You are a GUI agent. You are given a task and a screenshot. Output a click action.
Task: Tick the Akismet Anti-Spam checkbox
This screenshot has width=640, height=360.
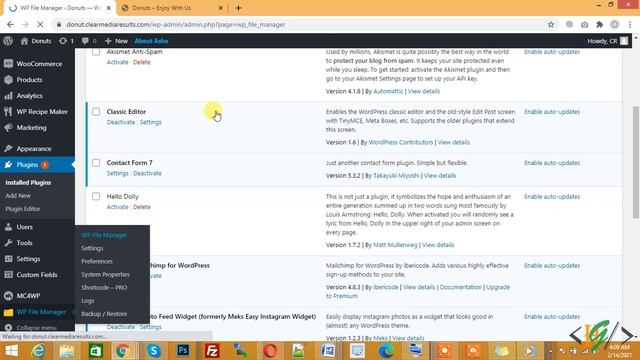pyautogui.click(x=96, y=52)
